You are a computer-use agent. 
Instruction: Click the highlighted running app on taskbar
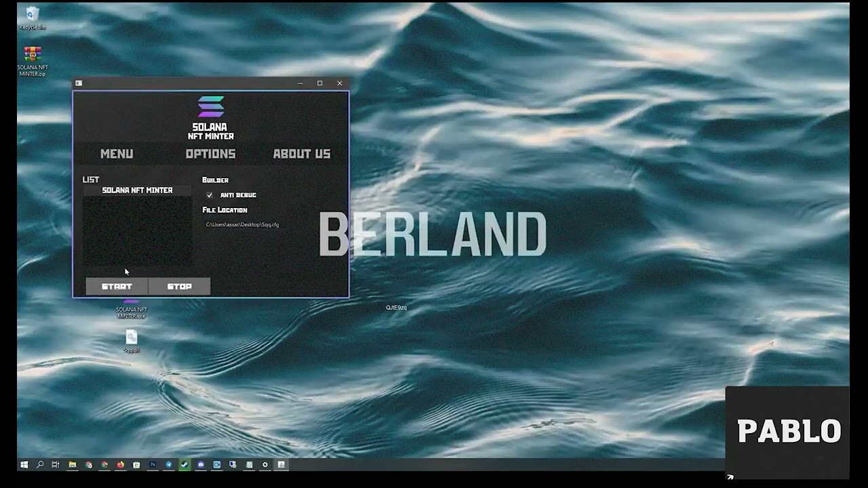(281, 465)
